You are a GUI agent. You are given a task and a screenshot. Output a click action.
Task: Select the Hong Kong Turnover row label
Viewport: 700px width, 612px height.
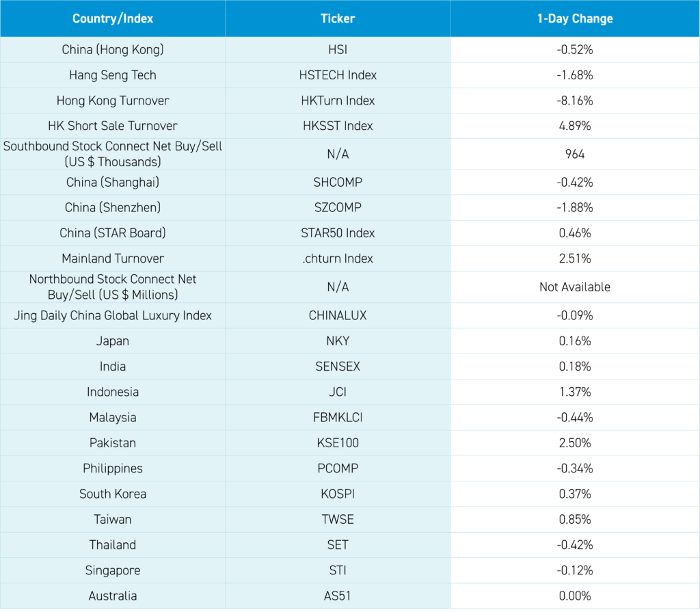(113, 101)
